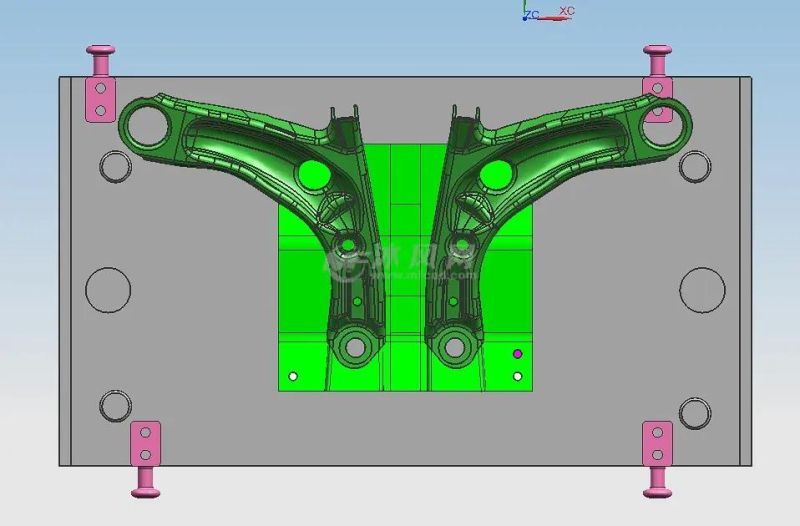This screenshot has width=800, height=526.
Task: Select the top-left pink locating pin
Action: (100, 85)
